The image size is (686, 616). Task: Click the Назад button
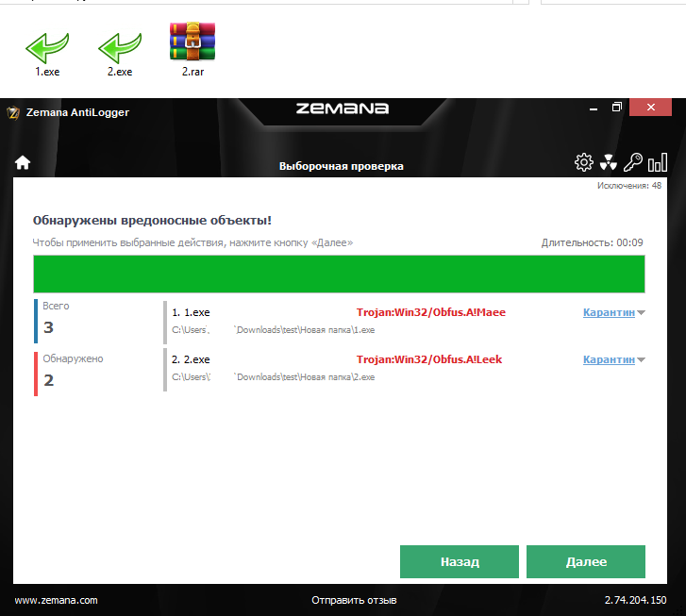point(460,561)
